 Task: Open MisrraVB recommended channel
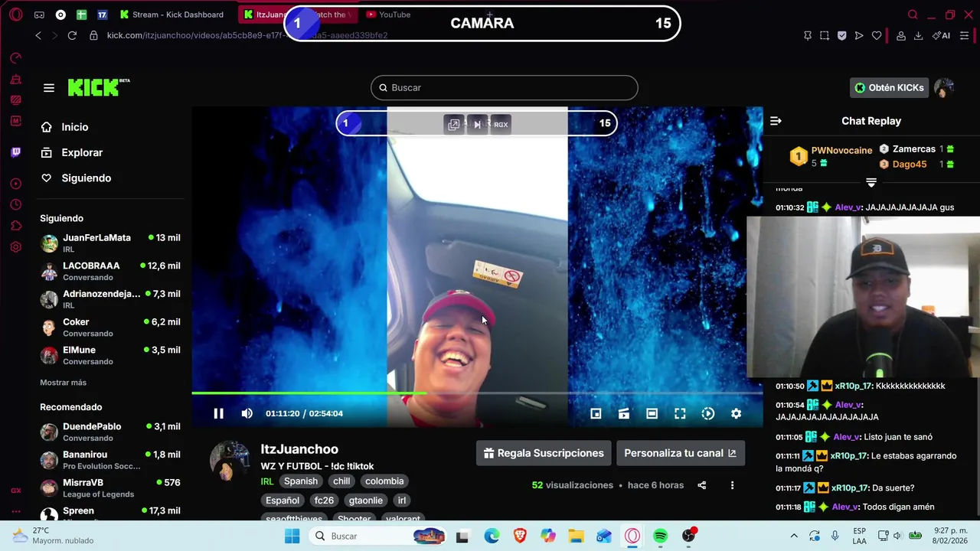click(110, 488)
